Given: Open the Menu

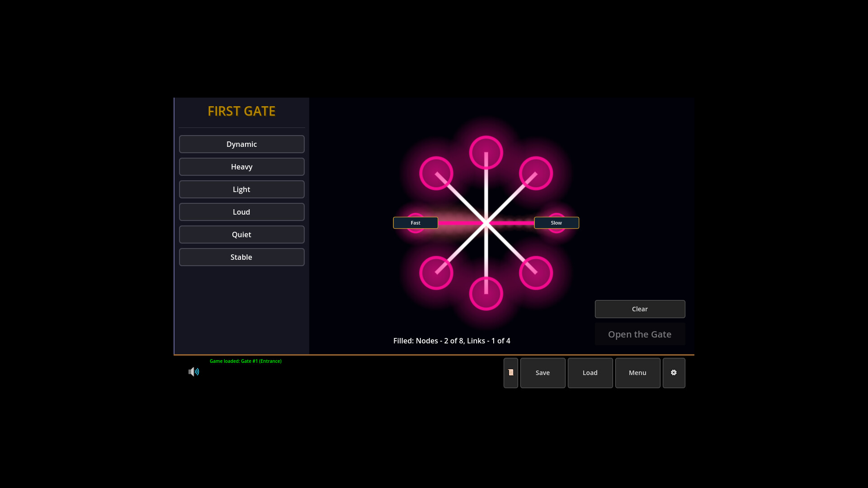Looking at the screenshot, I should (637, 373).
